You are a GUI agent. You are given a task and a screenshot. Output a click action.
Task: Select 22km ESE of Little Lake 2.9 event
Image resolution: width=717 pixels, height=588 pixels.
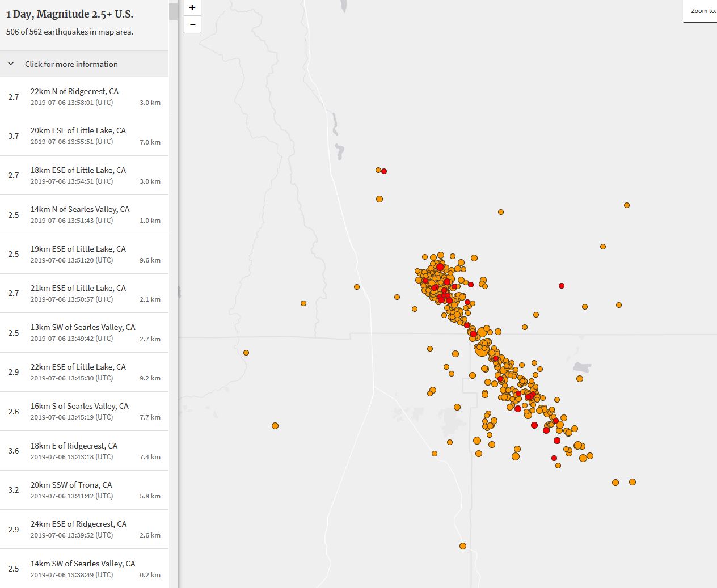[84, 372]
